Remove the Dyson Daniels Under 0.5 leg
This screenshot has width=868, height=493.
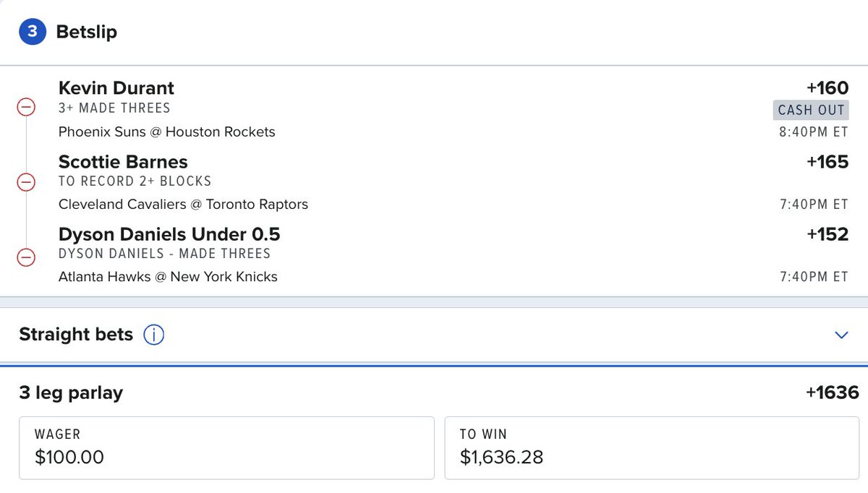(25, 257)
